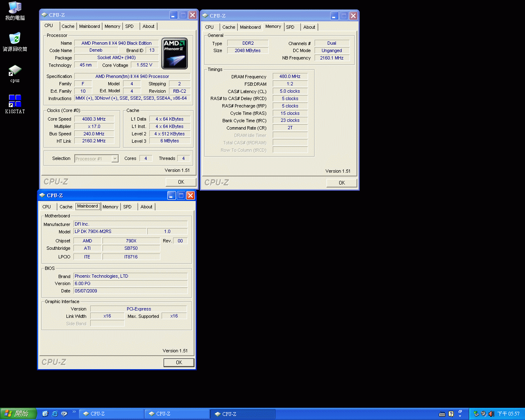Click the title bar icon of the Memory-tab CPU-Z window
This screenshot has height=420, width=525.
click(205, 16)
